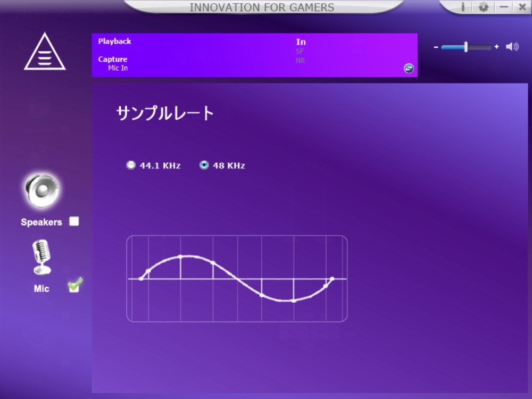Image resolution: width=532 pixels, height=399 pixels.
Task: Click the triangle brand logo
Action: [x=45, y=52]
